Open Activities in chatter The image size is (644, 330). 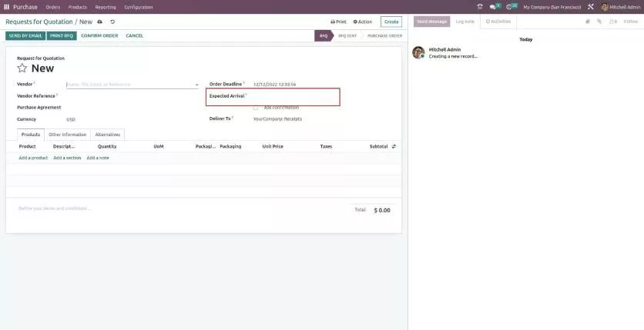498,22
